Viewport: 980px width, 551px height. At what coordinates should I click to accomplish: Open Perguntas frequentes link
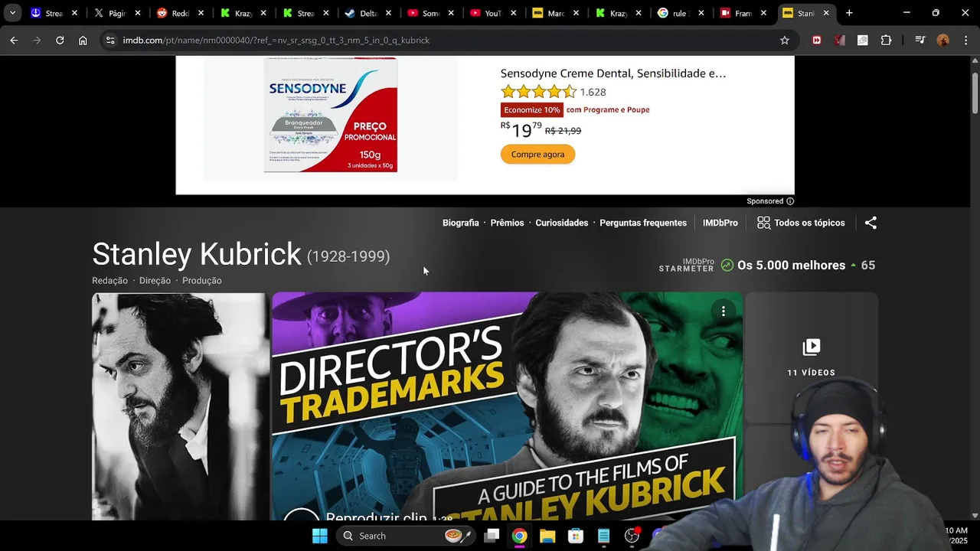point(643,223)
